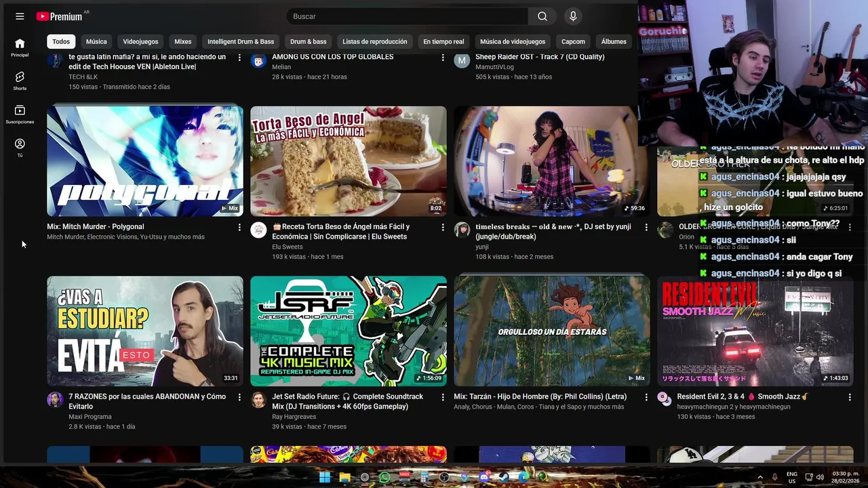Open the yunji DJ set thumbnail
Viewport: 868px width, 488px height.
tap(552, 161)
